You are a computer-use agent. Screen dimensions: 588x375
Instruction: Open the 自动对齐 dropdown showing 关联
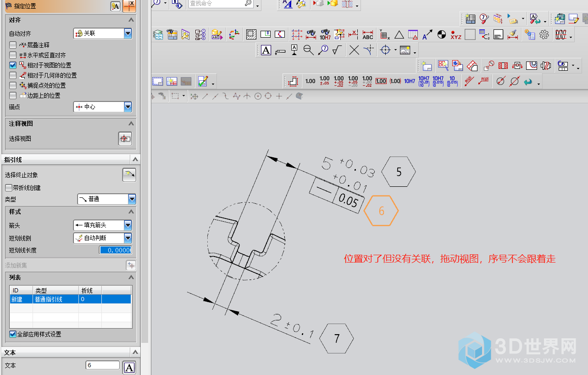tap(103, 34)
